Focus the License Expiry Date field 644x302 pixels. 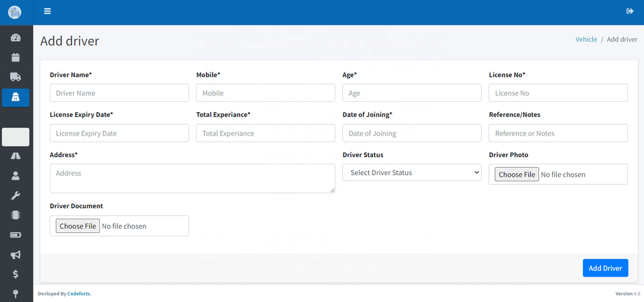click(x=119, y=134)
